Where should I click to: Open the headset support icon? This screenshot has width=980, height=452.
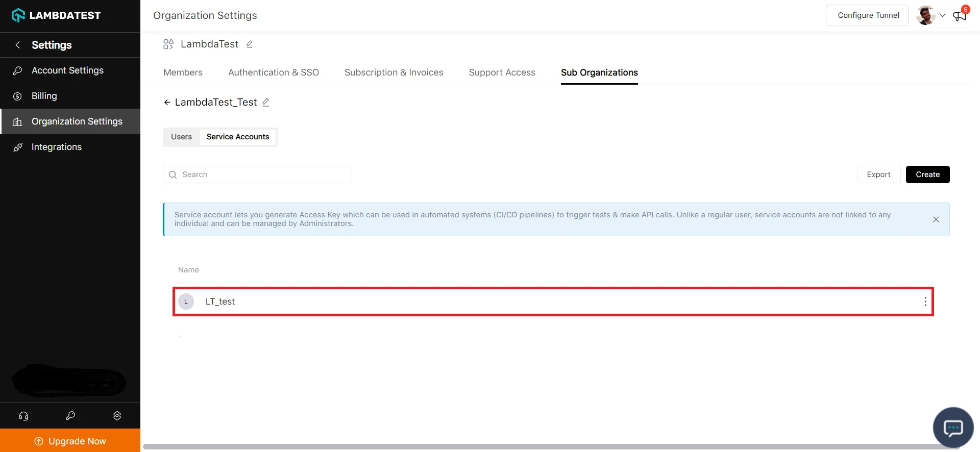pos(23,416)
